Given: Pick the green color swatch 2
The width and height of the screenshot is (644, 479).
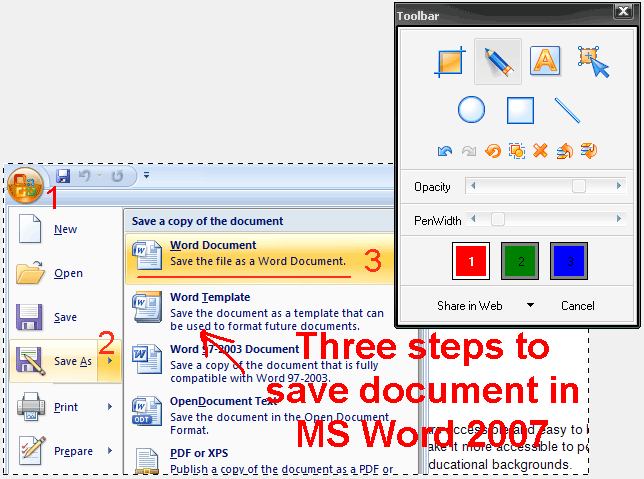Looking at the screenshot, I should pyautogui.click(x=520, y=261).
